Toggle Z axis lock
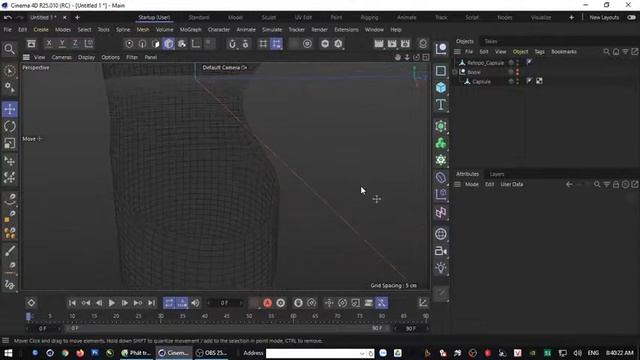The width and height of the screenshot is (640, 360). (x=75, y=43)
